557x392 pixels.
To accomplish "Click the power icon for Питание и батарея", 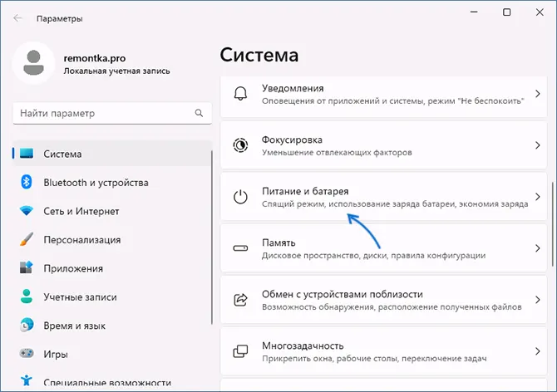I will tap(240, 197).
